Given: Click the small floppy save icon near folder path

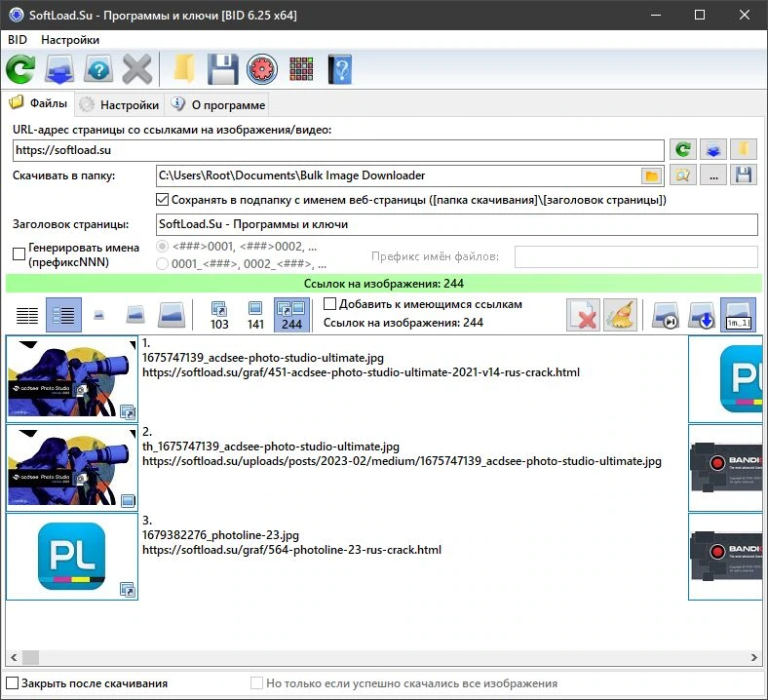Looking at the screenshot, I should [744, 175].
